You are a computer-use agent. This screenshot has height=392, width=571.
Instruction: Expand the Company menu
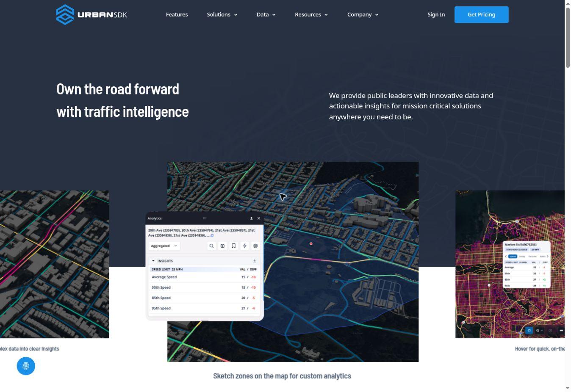coord(363,14)
